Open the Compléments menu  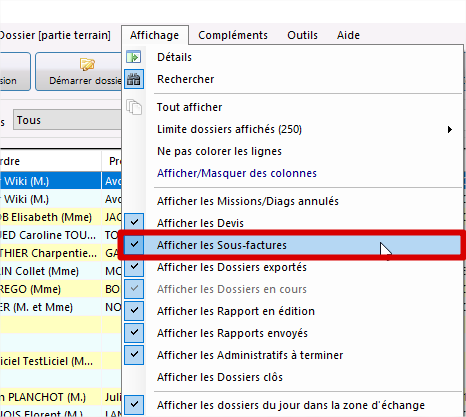pos(233,35)
